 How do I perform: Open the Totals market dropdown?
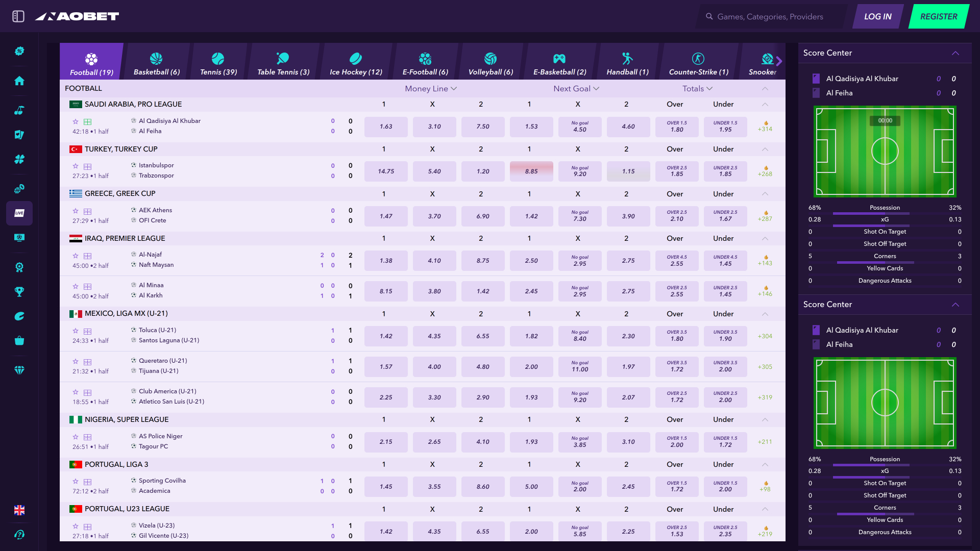[697, 88]
